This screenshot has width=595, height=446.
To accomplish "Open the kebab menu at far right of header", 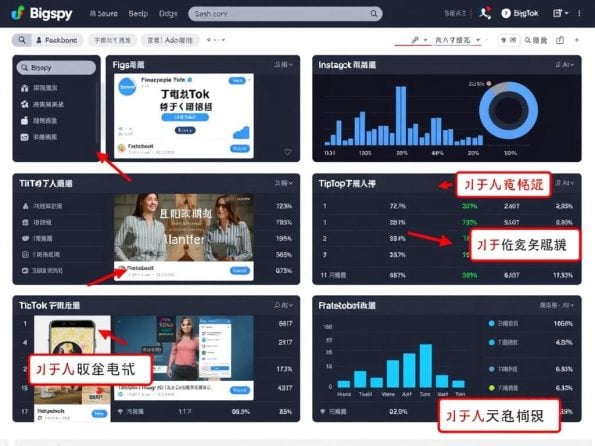I will click(x=579, y=13).
